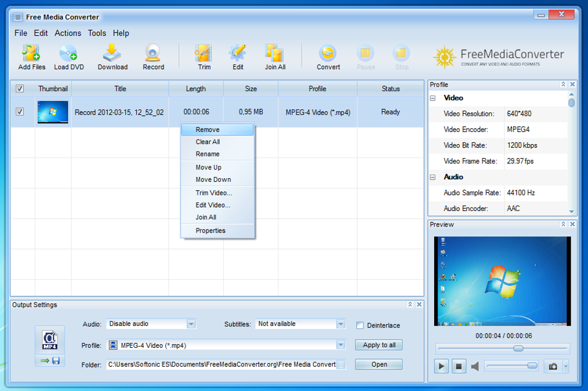Open the Tools menu
The height and width of the screenshot is (391, 588).
97,33
